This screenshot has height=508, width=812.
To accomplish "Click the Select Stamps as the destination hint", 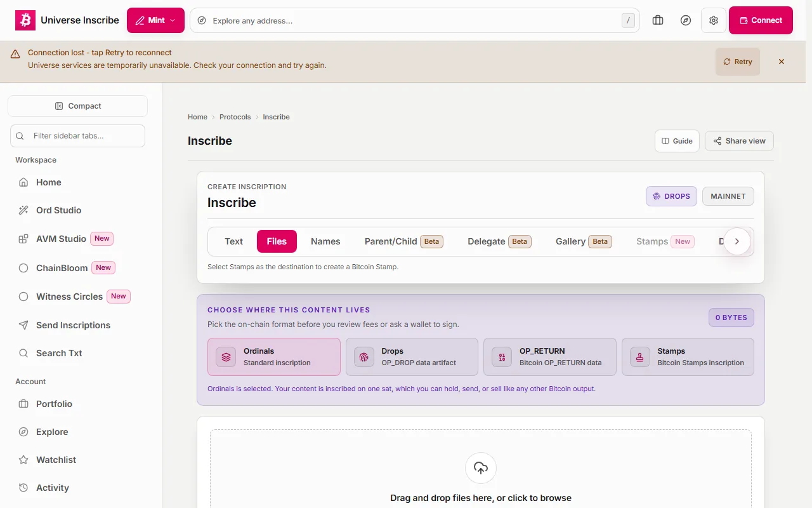I will coord(303,267).
